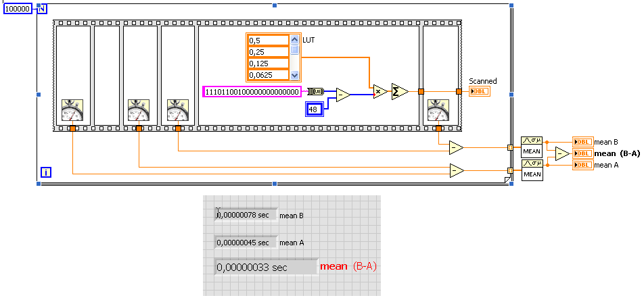The image size is (644, 300).
Task: Select the subtract node feeding mean B
Action: [456, 148]
